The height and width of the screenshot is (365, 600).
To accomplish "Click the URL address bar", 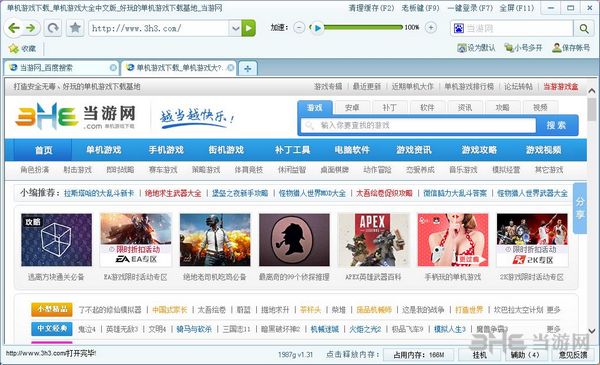I will click(159, 28).
